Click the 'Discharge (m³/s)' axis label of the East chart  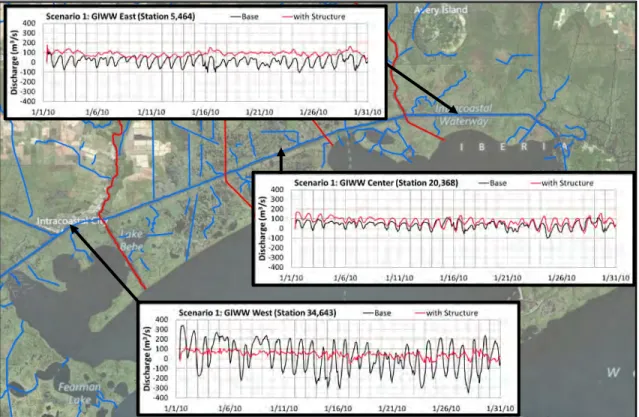tap(15, 62)
